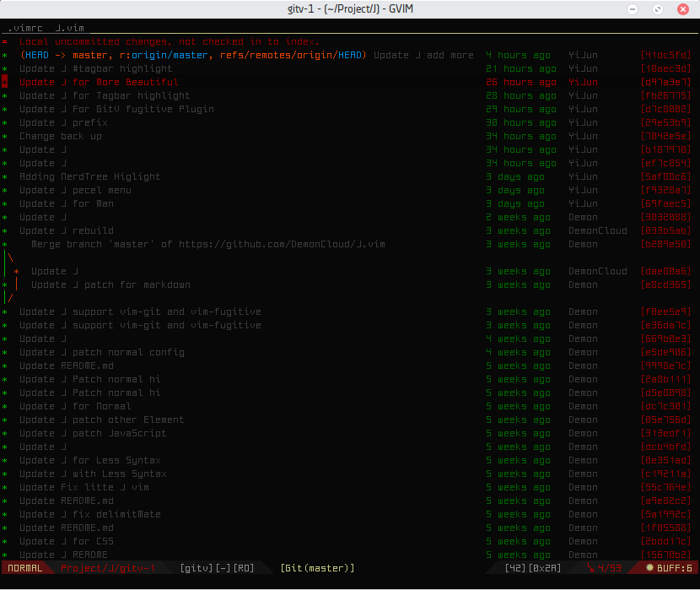700x590 pixels.
Task: Click commit hash [41dc5fd]
Action: click(x=665, y=55)
